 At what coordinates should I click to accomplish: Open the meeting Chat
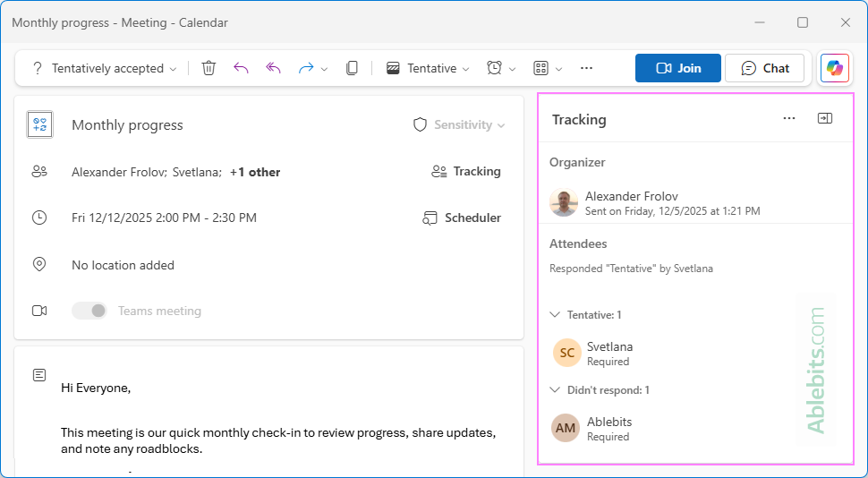pyautogui.click(x=764, y=68)
